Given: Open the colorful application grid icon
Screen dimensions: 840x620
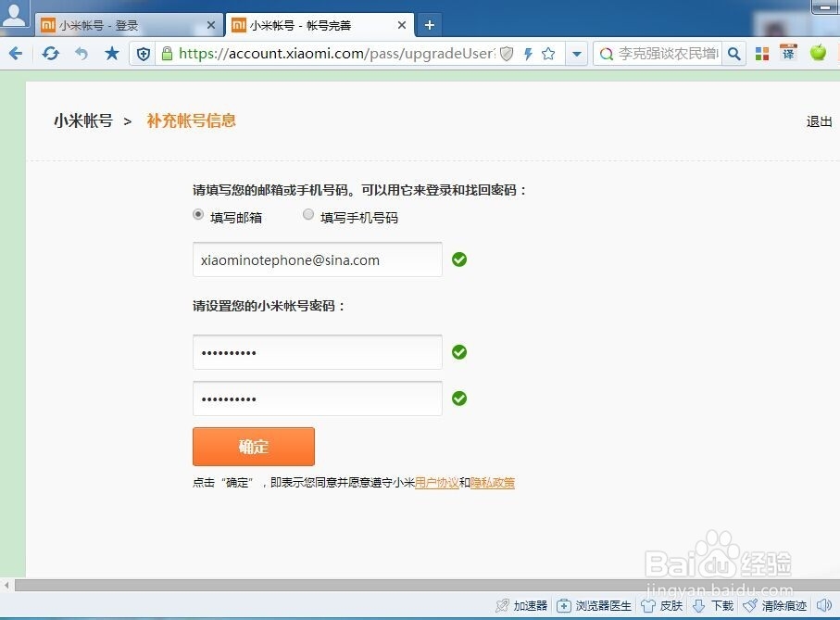Looking at the screenshot, I should pyautogui.click(x=763, y=53).
